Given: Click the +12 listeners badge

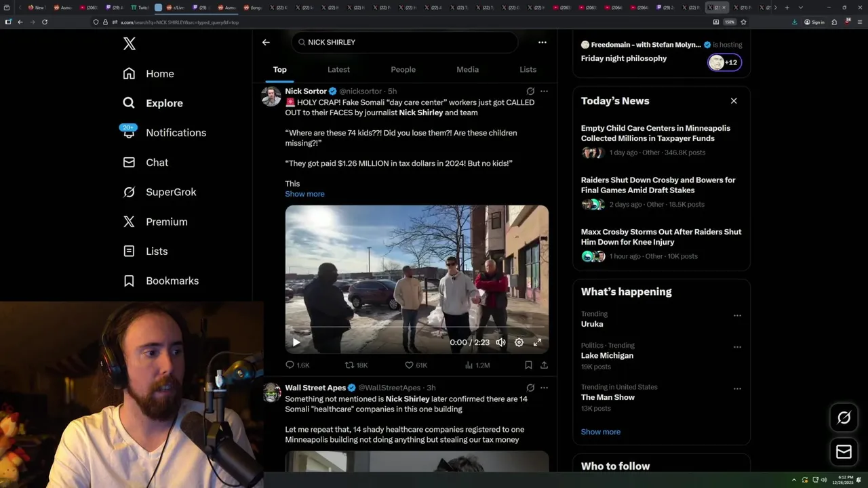Looking at the screenshot, I should [x=725, y=62].
